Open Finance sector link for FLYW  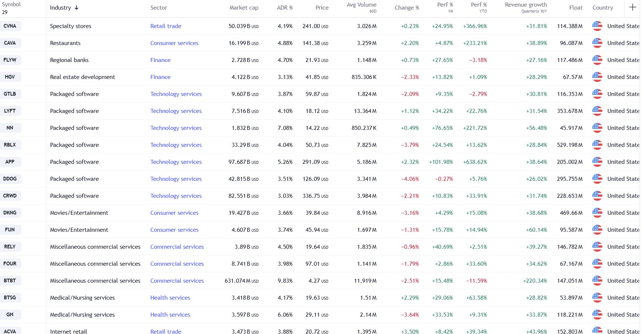[x=160, y=60]
